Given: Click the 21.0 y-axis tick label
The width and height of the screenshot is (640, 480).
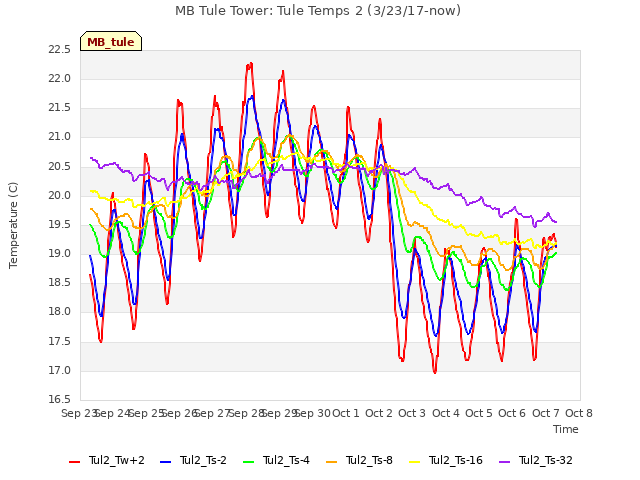Looking at the screenshot, I should (60, 137).
